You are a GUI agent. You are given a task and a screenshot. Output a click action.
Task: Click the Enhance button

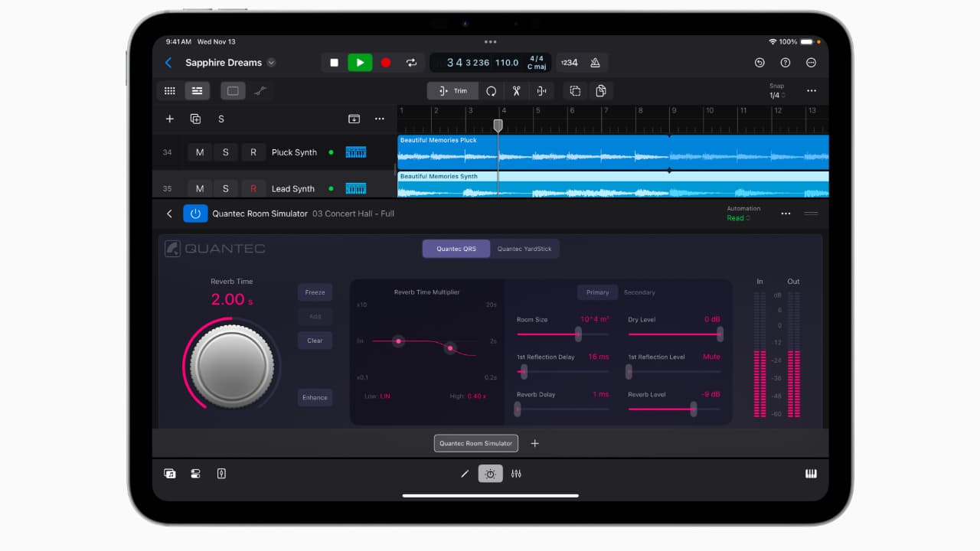[315, 397]
